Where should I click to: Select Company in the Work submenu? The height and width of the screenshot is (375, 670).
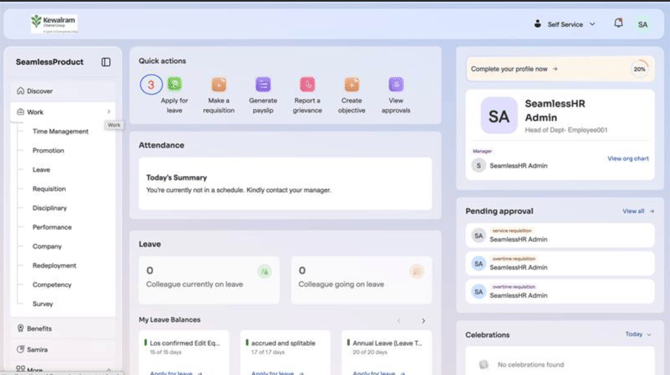click(47, 246)
